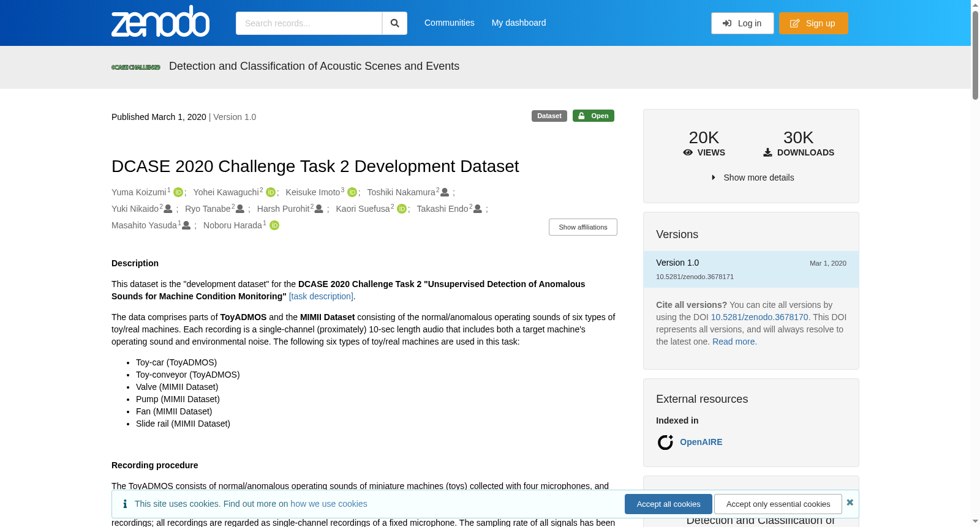Image resolution: width=980 pixels, height=527 pixels.
Task: Open the Communities menu item
Action: (450, 23)
